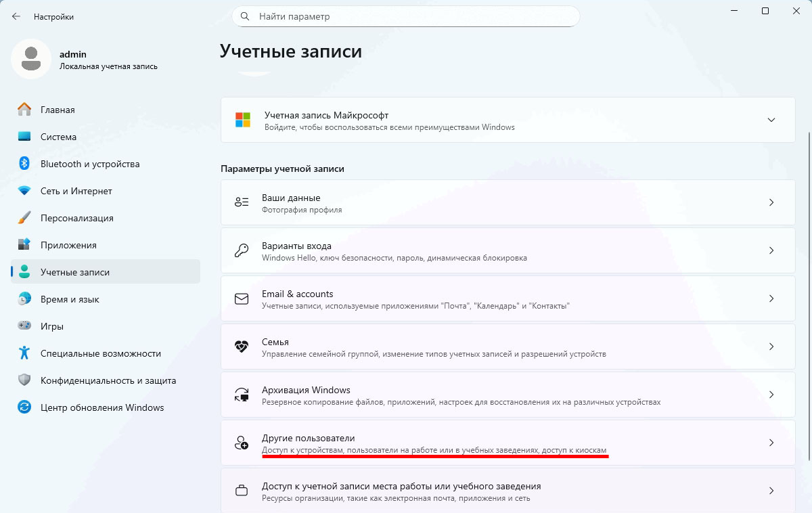
Task: Click description starting with Windows Hello
Action: point(394,258)
